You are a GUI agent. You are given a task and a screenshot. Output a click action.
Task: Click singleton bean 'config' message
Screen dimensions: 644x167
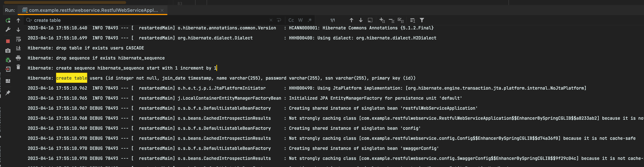(x=355, y=128)
